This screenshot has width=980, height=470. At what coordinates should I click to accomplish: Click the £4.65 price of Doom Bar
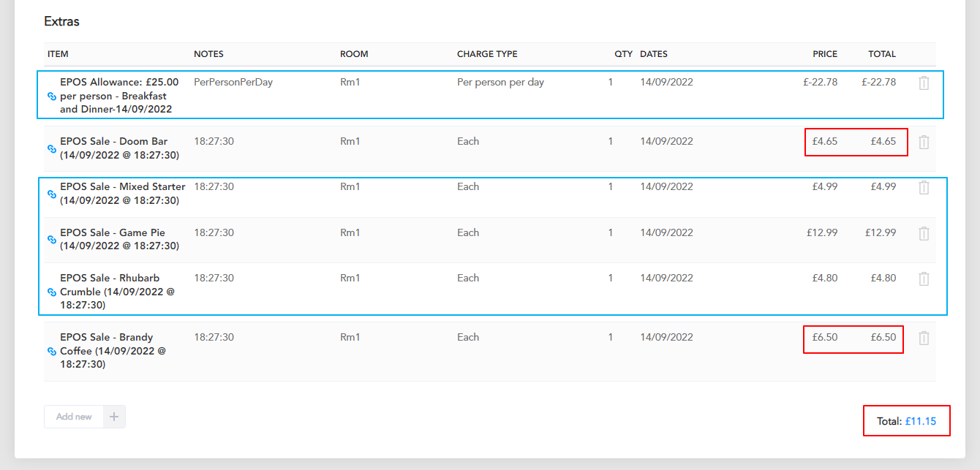pyautogui.click(x=825, y=142)
